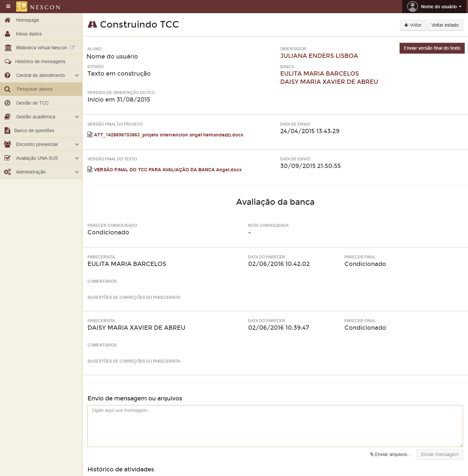Screen dimensions: 468x476
Task: Toggle the hamburger menu icon
Action: [x=8, y=6]
